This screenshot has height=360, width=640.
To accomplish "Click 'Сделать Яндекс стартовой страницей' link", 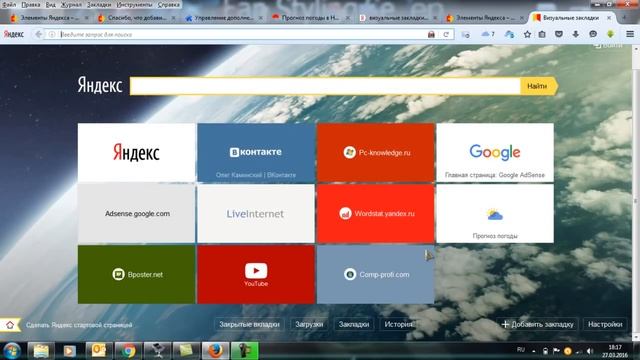I will coord(79,325).
